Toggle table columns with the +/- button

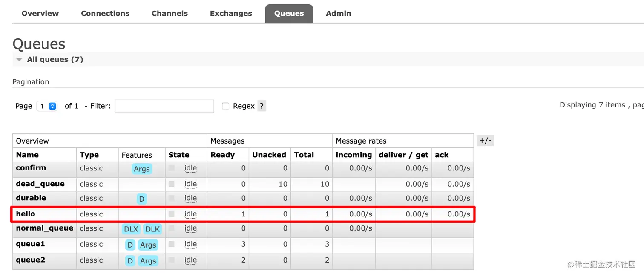485,141
